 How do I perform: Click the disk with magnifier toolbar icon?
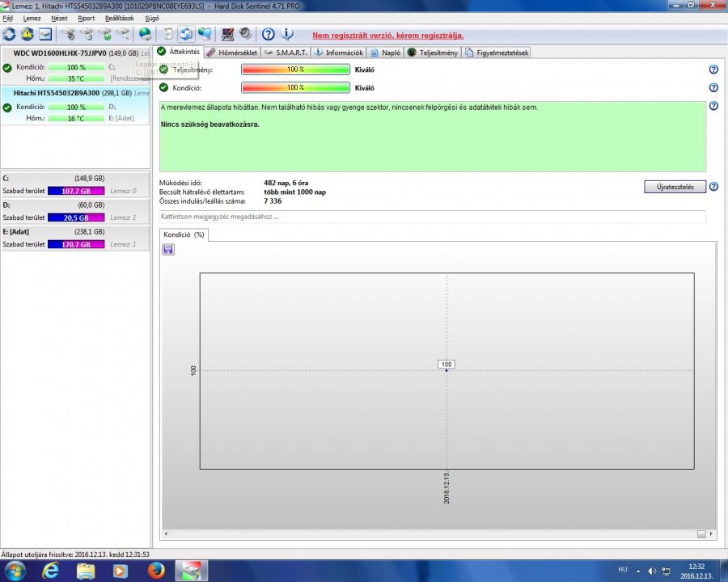(x=123, y=34)
